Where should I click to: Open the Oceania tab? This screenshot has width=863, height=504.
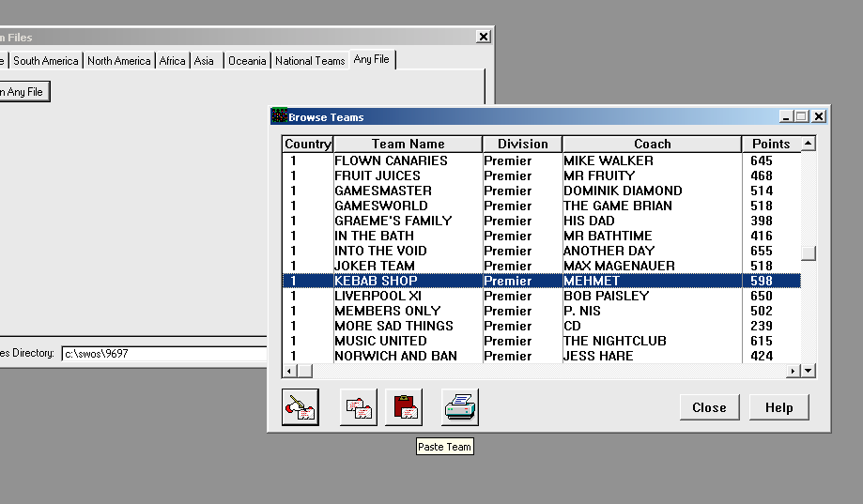[247, 61]
